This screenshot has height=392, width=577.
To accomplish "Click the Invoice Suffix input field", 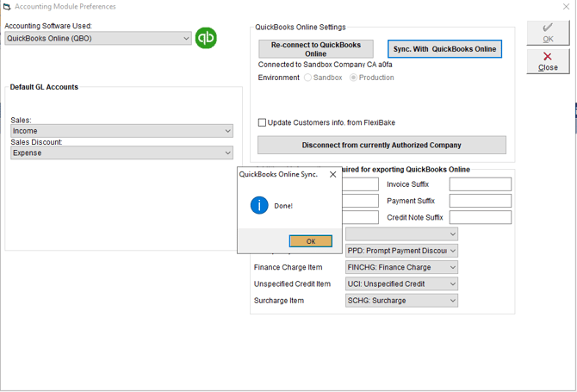I will coord(481,184).
